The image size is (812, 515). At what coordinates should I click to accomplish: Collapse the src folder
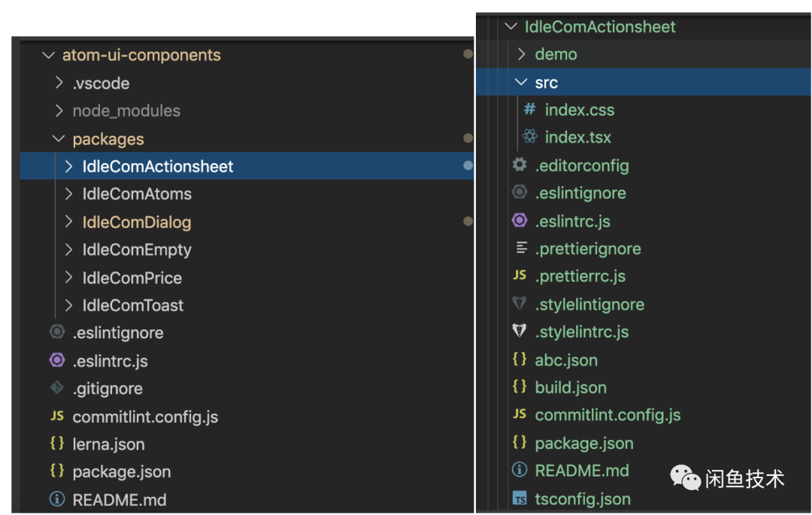click(x=522, y=83)
